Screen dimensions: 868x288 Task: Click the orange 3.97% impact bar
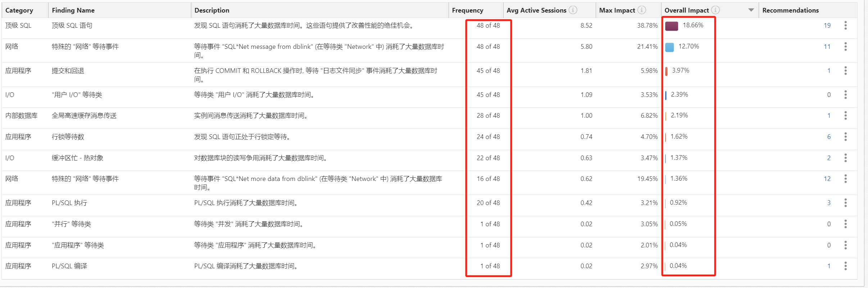[666, 71]
